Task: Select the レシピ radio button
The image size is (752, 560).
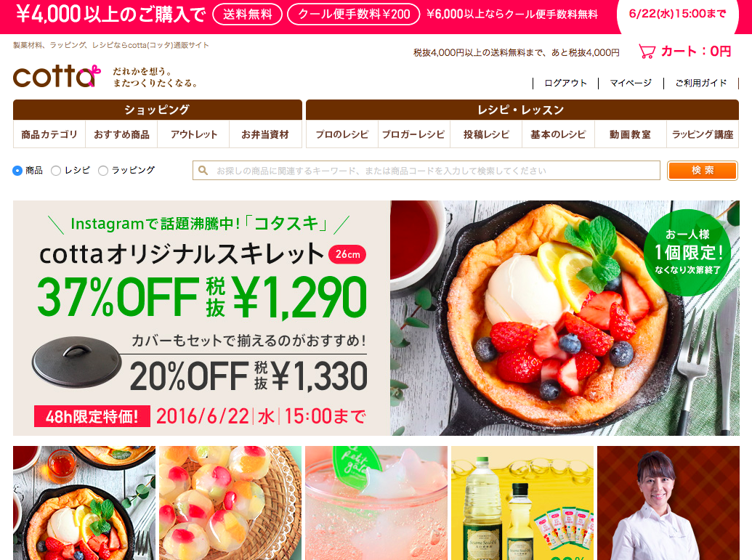Action: click(56, 170)
